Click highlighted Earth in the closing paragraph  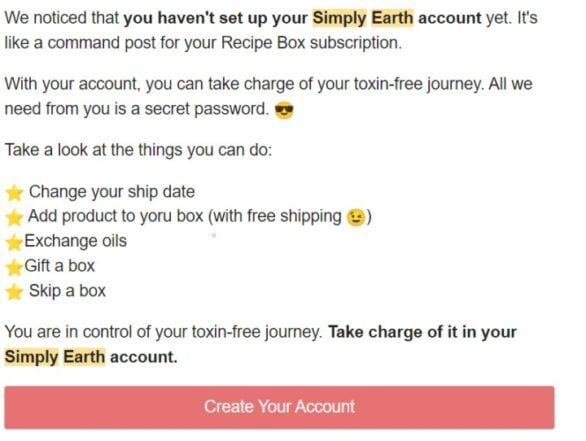84,357
